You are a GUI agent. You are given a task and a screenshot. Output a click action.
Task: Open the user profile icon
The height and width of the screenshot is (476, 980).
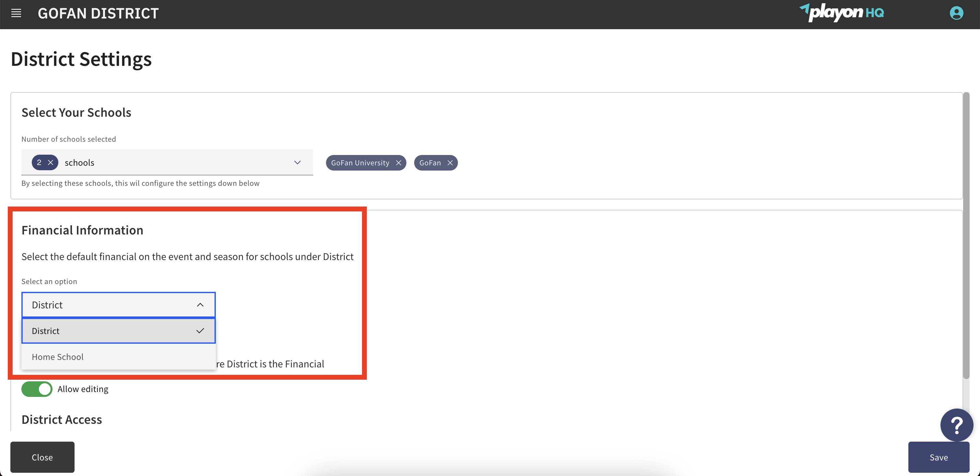pos(956,13)
